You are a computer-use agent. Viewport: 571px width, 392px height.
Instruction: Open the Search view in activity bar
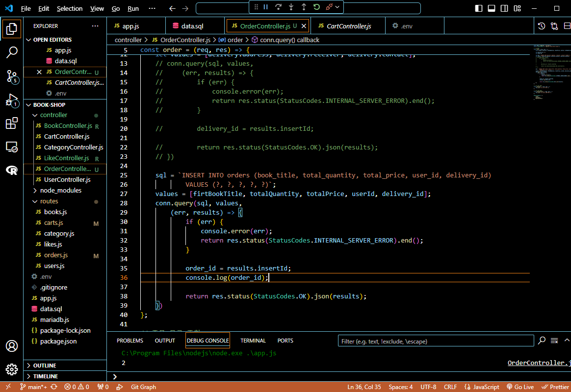click(x=12, y=52)
